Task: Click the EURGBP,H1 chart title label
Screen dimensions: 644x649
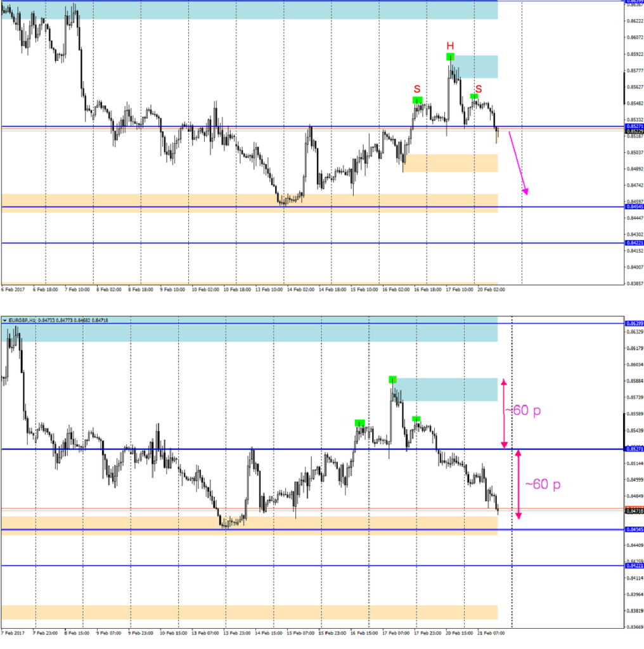Action: coord(22,320)
